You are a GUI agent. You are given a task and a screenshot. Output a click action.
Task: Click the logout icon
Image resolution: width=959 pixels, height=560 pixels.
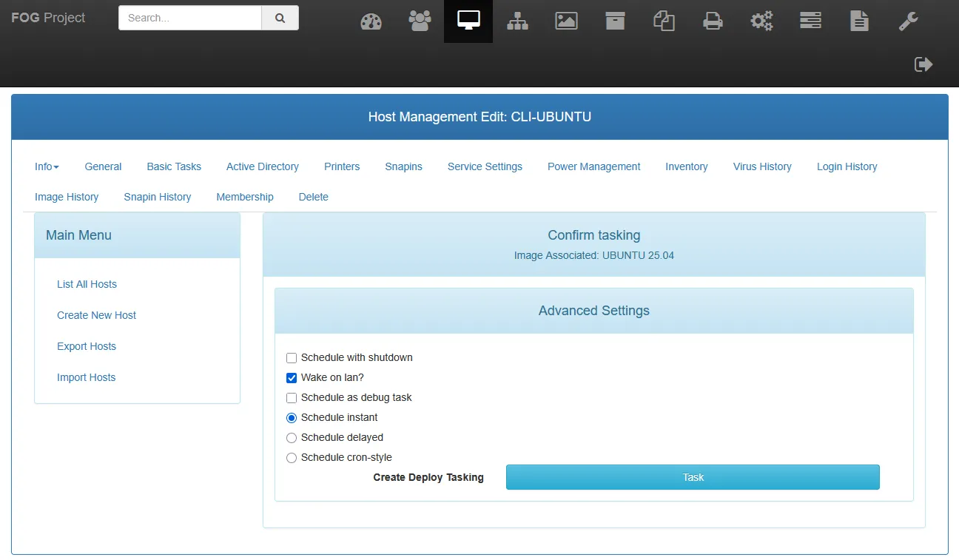click(x=923, y=64)
